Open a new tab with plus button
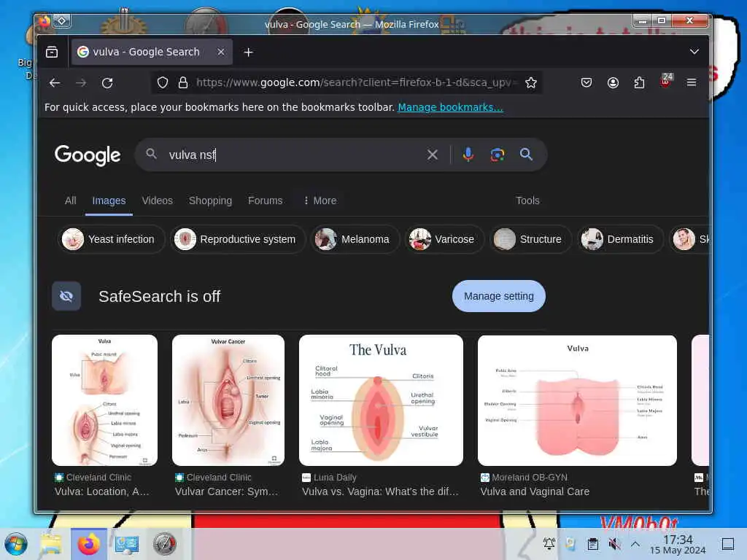This screenshot has height=560, width=747. [x=248, y=52]
